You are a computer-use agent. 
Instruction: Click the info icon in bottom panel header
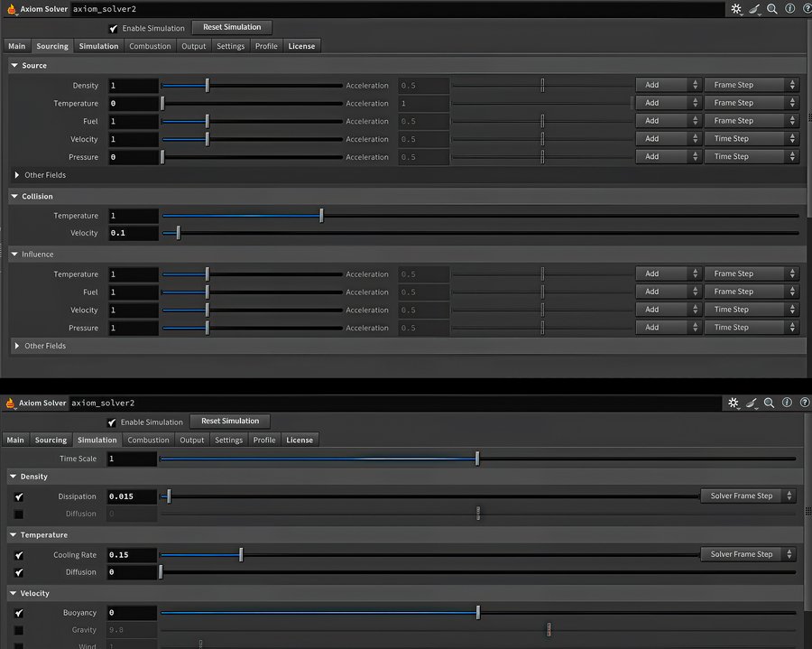[x=787, y=403]
